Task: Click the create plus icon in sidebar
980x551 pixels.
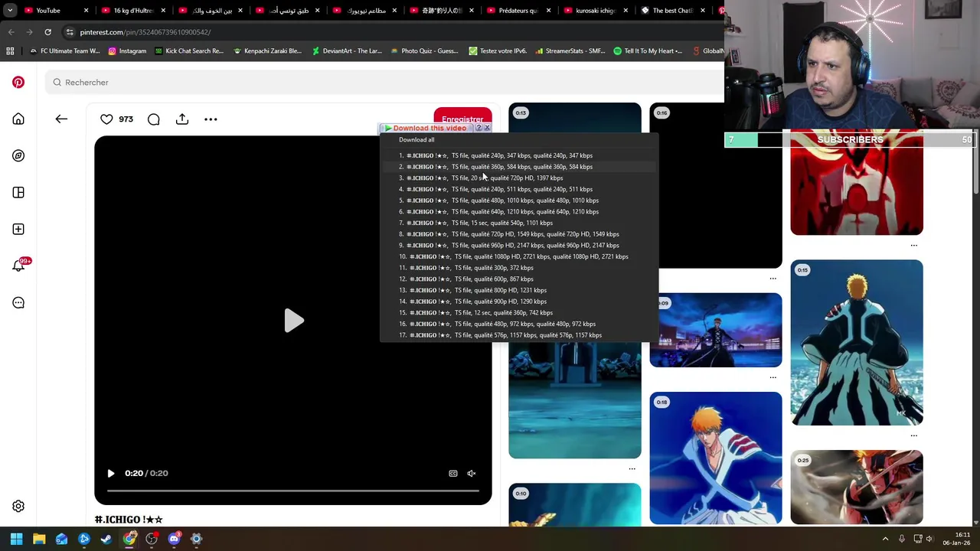Action: point(18,229)
